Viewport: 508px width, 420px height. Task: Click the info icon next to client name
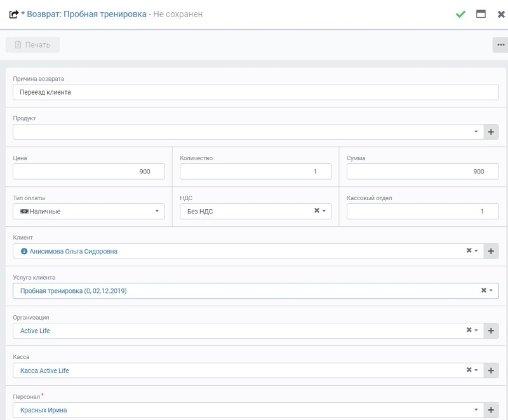point(24,251)
